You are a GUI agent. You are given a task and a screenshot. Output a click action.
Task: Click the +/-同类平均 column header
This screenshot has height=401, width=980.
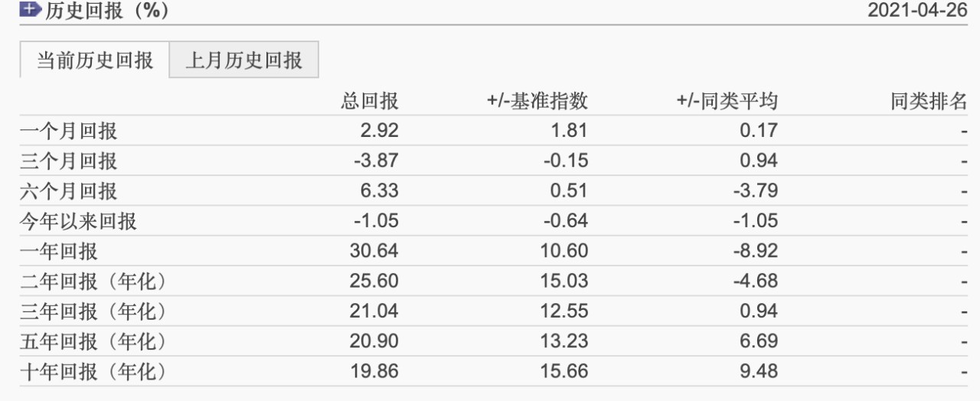727,102
